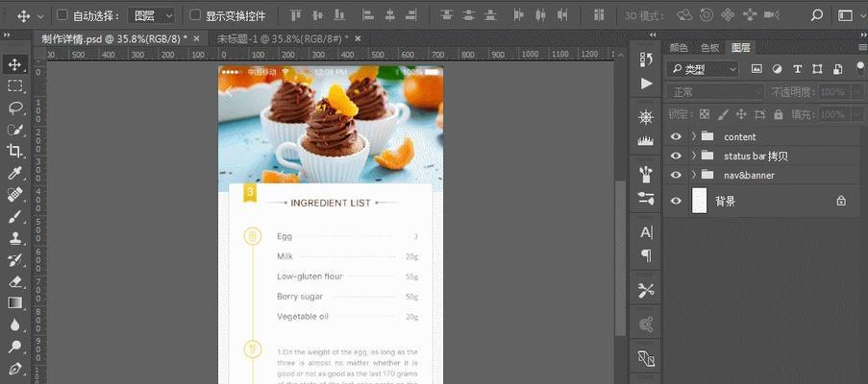The image size is (868, 384).
Task: Open the 正常 blend mode dropdown
Action: pyautogui.click(x=715, y=92)
